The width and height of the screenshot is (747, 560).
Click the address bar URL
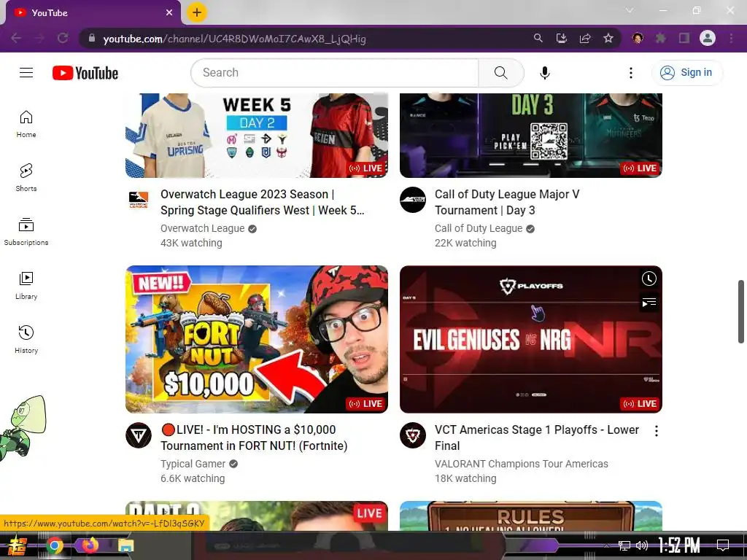tap(234, 39)
